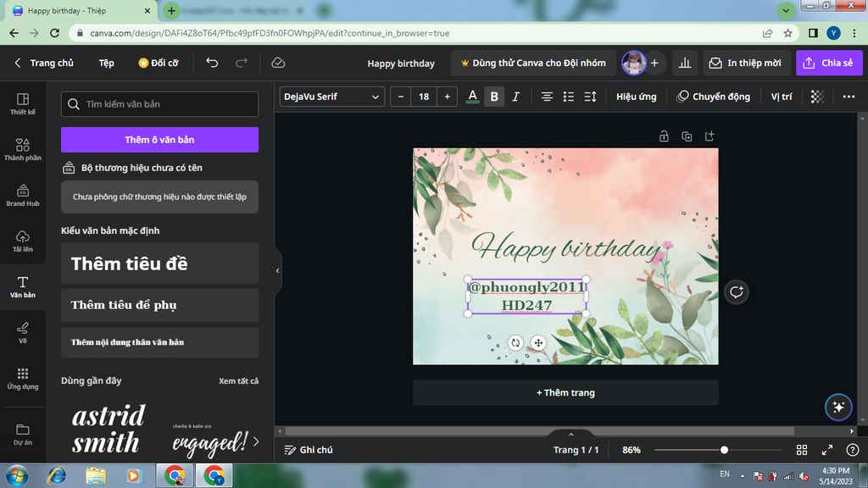Add another page with Thêm trang

click(565, 393)
